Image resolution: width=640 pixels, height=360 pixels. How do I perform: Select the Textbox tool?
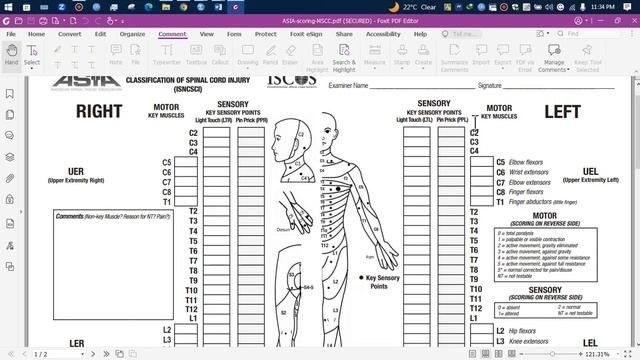pos(196,55)
